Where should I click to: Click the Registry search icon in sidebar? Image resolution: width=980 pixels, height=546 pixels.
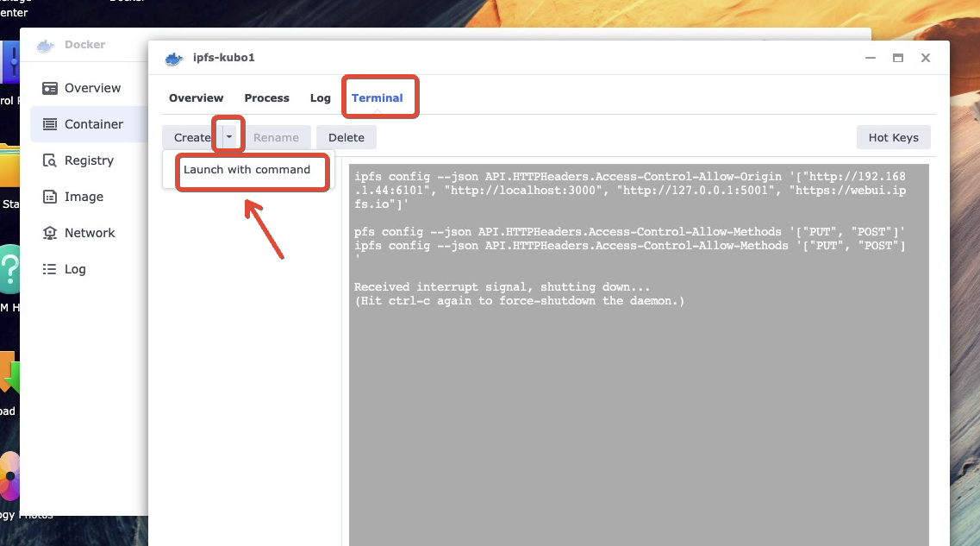click(x=50, y=160)
